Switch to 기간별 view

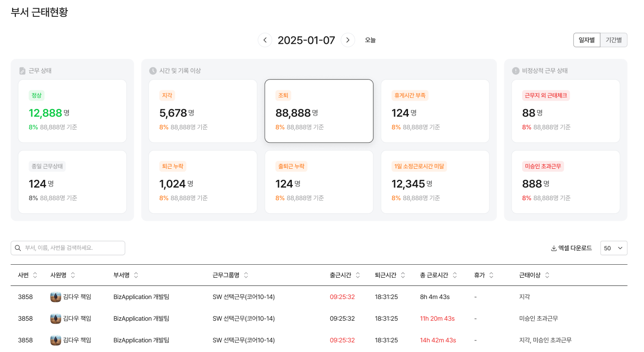pyautogui.click(x=614, y=40)
